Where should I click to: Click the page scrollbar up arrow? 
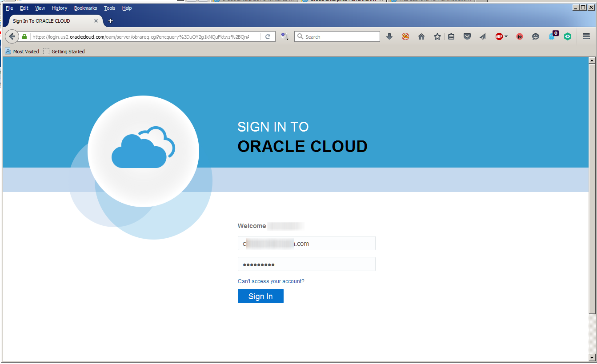tap(592, 60)
